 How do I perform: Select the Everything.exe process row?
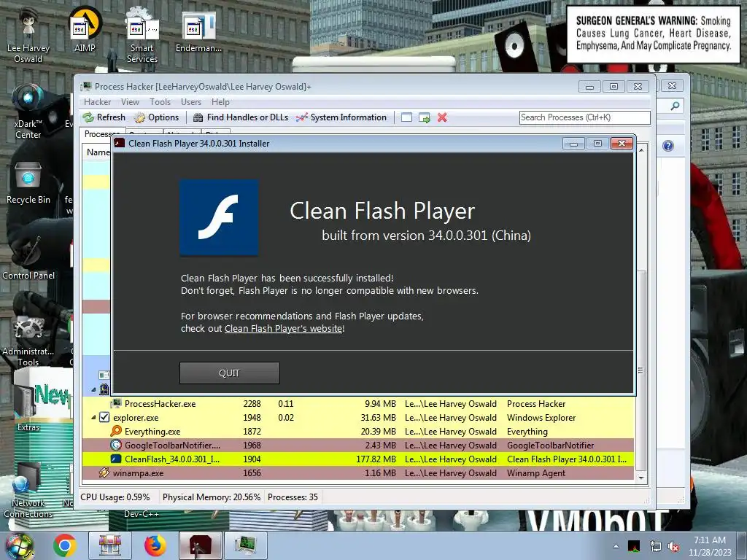(358, 432)
